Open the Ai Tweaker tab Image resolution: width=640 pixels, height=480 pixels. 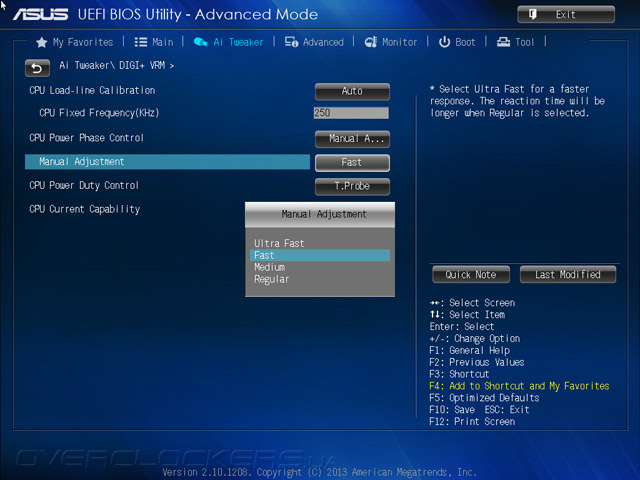pyautogui.click(x=229, y=42)
